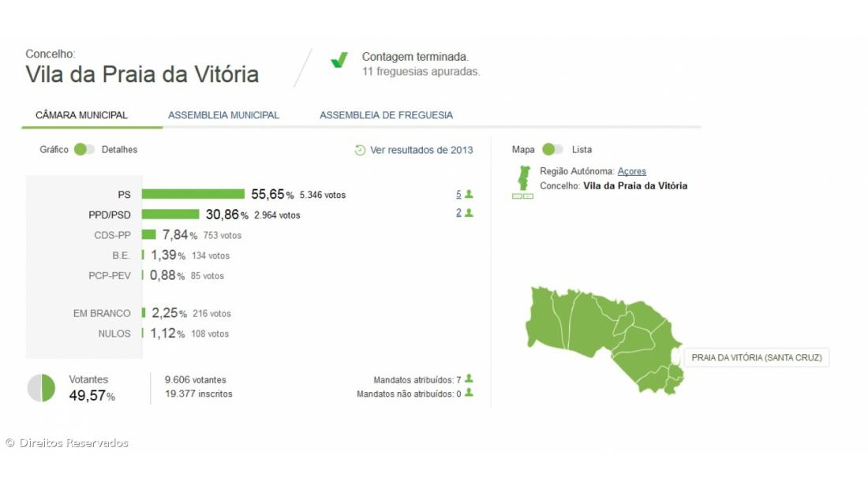
Task: Click the green PPD/PSD result bar
Action: coord(170,215)
